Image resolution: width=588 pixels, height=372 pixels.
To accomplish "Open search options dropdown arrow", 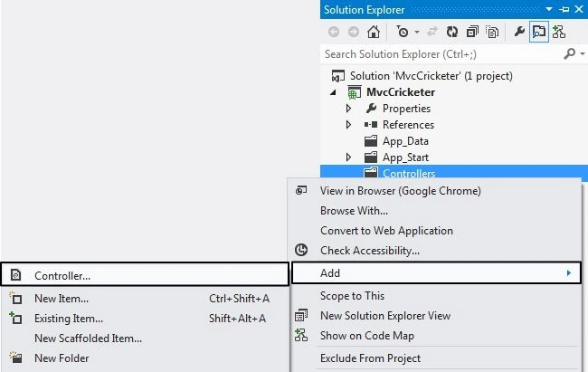I will [583, 54].
